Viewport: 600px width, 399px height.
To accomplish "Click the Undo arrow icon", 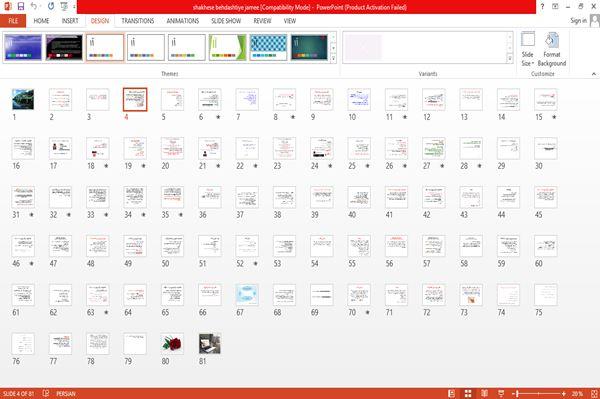I will [x=34, y=7].
